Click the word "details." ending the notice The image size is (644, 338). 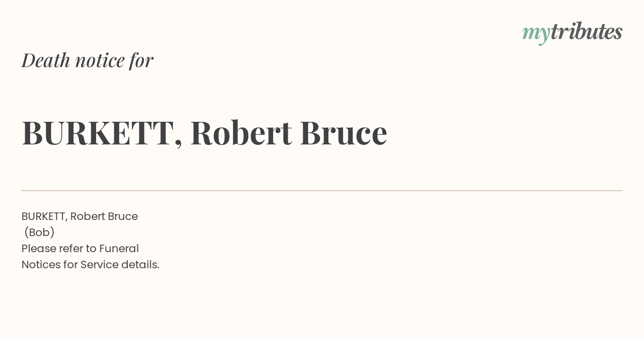coord(140,264)
